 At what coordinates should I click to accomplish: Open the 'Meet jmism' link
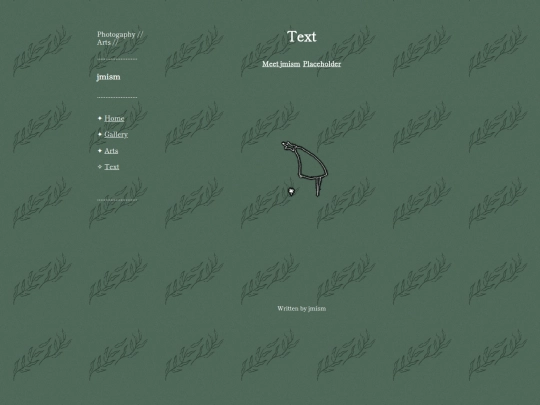281,64
